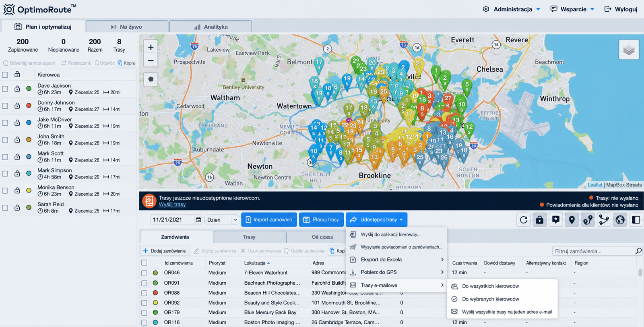The height and width of the screenshot is (327, 644).
Task: Click Kopia in the schedule toolbar
Action: point(126,63)
